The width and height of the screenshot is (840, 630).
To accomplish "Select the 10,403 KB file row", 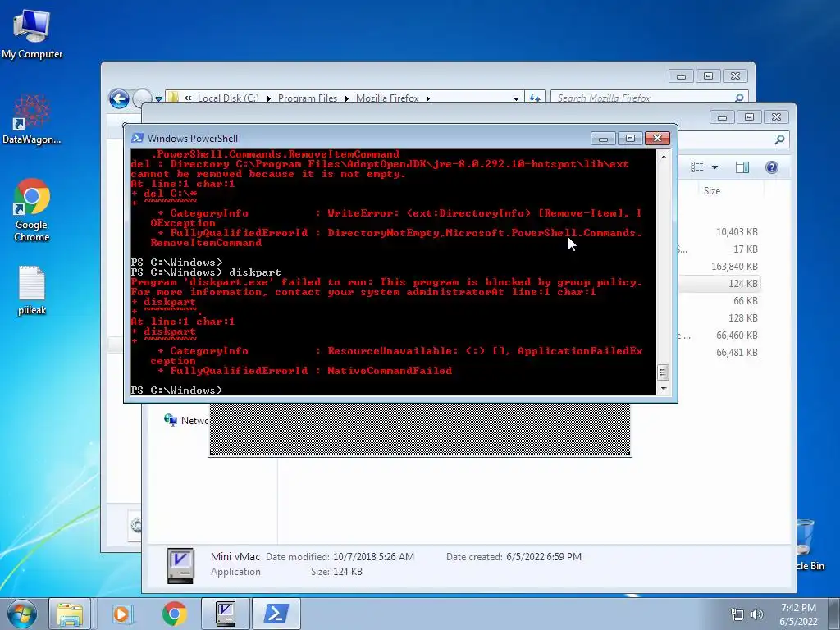I will point(720,232).
